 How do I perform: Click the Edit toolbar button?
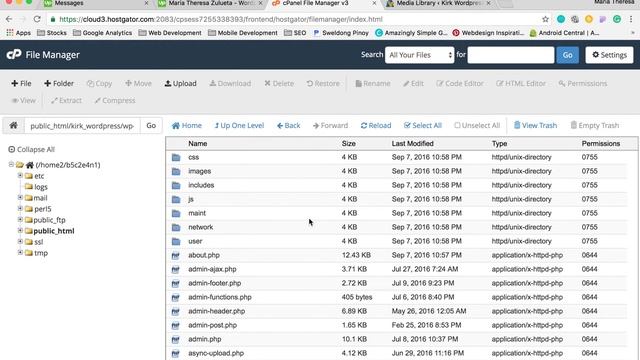[x=413, y=83]
